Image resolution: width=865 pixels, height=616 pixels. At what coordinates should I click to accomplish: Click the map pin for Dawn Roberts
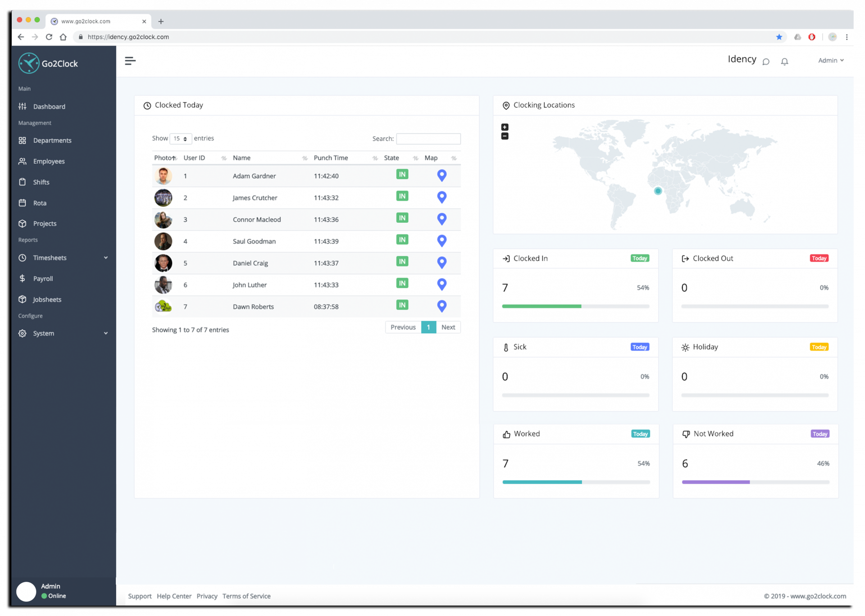pyautogui.click(x=442, y=306)
